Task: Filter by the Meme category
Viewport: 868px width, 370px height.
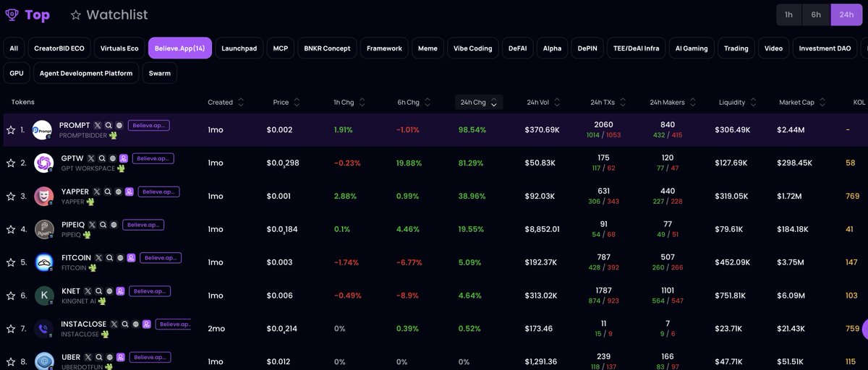Action: coord(427,48)
